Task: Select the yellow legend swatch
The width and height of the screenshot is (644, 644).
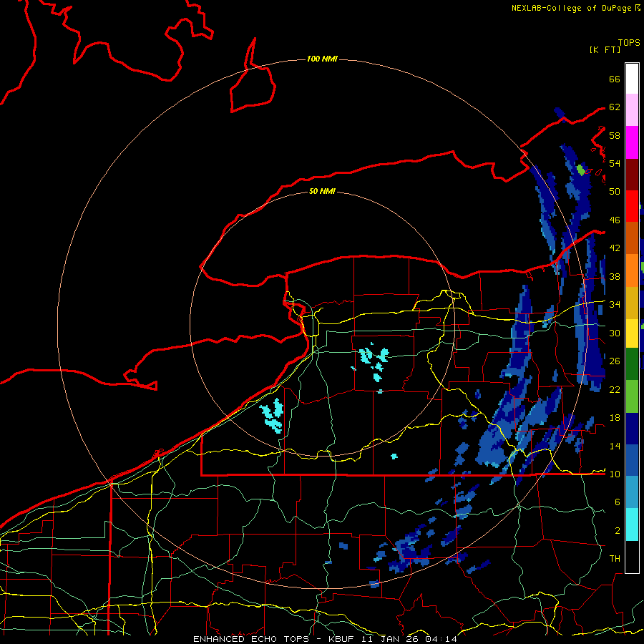Action: point(632,333)
